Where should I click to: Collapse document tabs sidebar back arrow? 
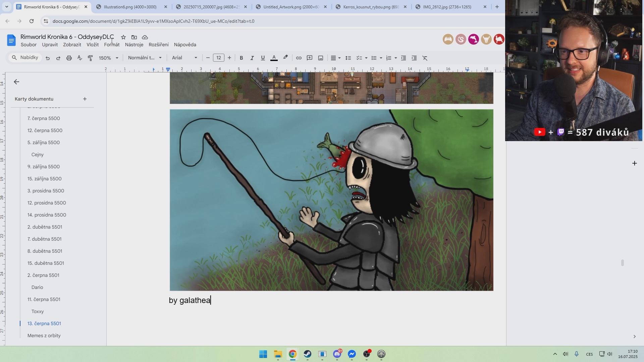tap(16, 82)
